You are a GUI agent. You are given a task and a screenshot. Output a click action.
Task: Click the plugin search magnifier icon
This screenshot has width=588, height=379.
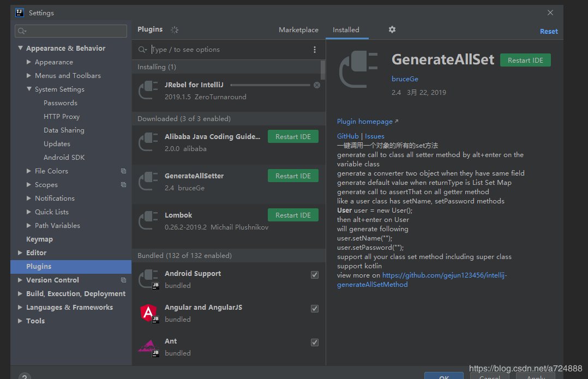142,50
